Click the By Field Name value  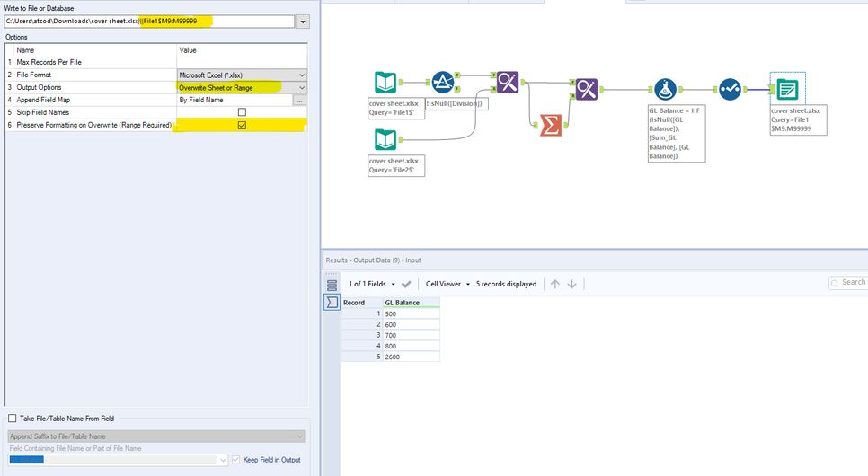click(x=201, y=101)
